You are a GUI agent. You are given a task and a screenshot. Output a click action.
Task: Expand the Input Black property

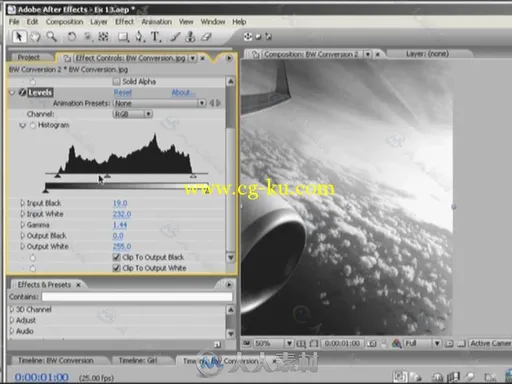tap(22, 203)
